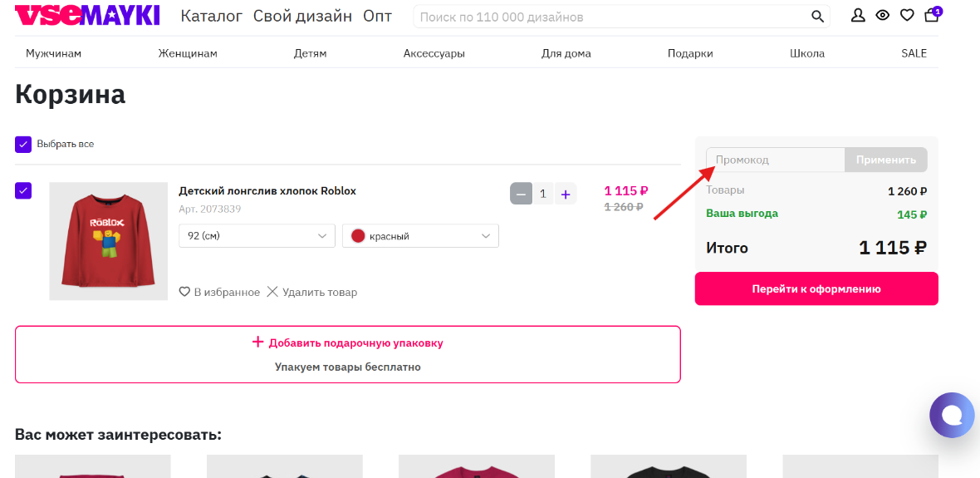
Task: Expand the size dropdown '92 (см)'
Action: tap(257, 236)
